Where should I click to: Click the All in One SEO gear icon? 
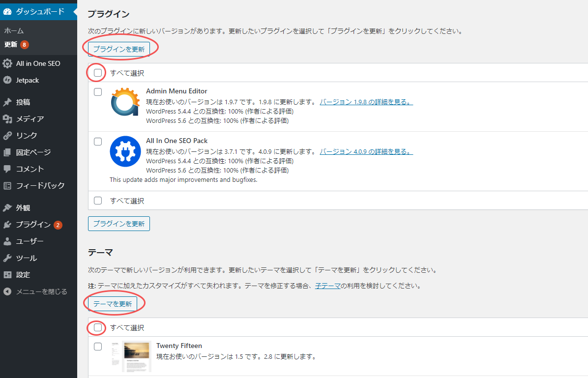coord(7,63)
